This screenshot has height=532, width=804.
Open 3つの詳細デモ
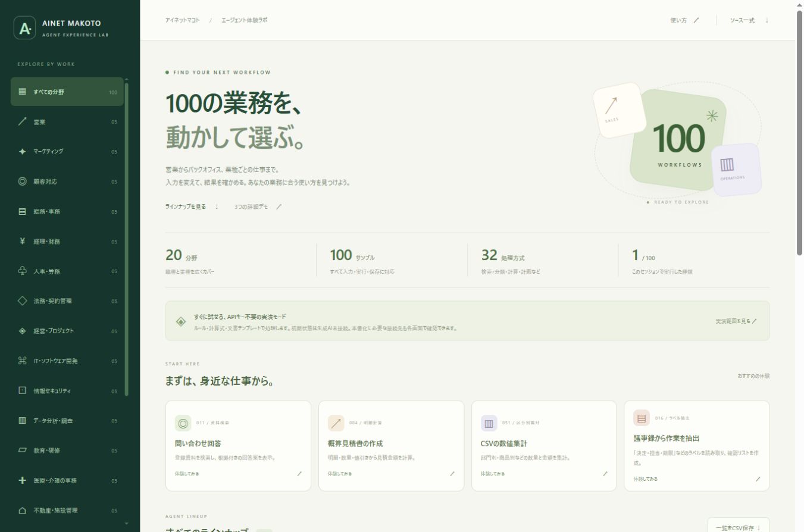[258, 206]
